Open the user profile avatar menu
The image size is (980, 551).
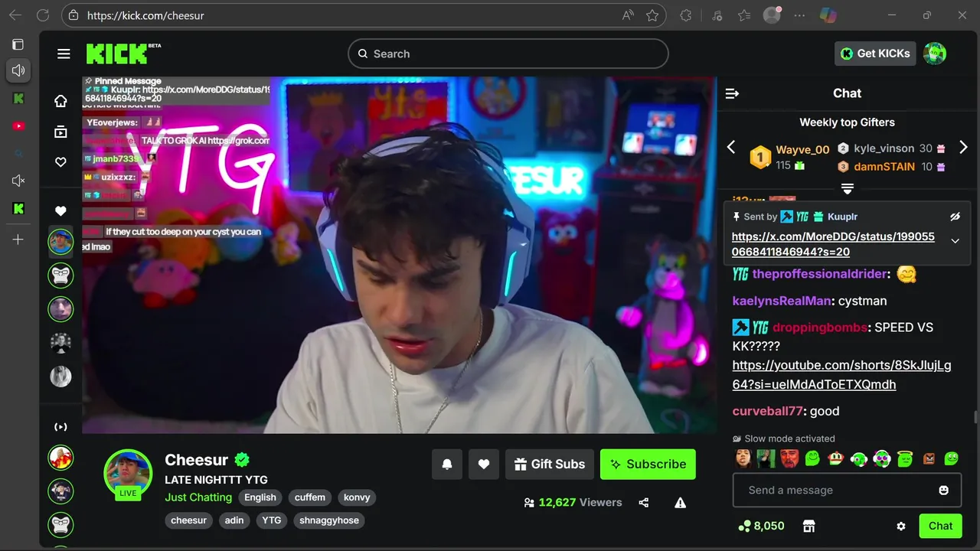point(935,54)
